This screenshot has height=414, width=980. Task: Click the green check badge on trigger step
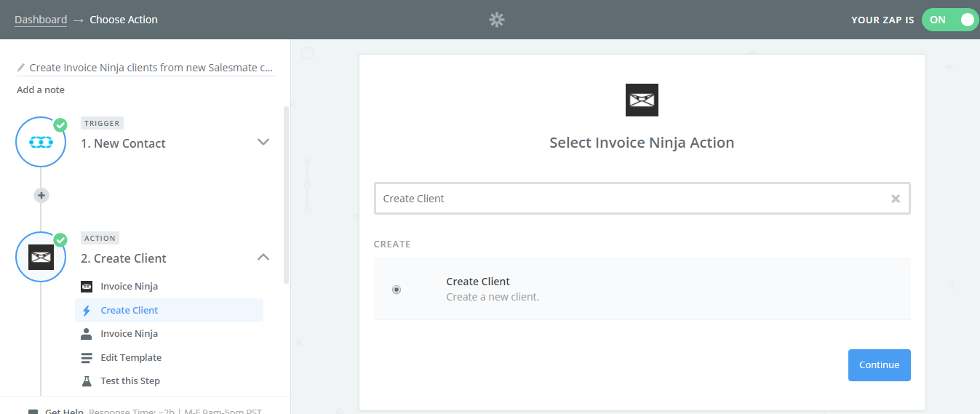(x=60, y=124)
